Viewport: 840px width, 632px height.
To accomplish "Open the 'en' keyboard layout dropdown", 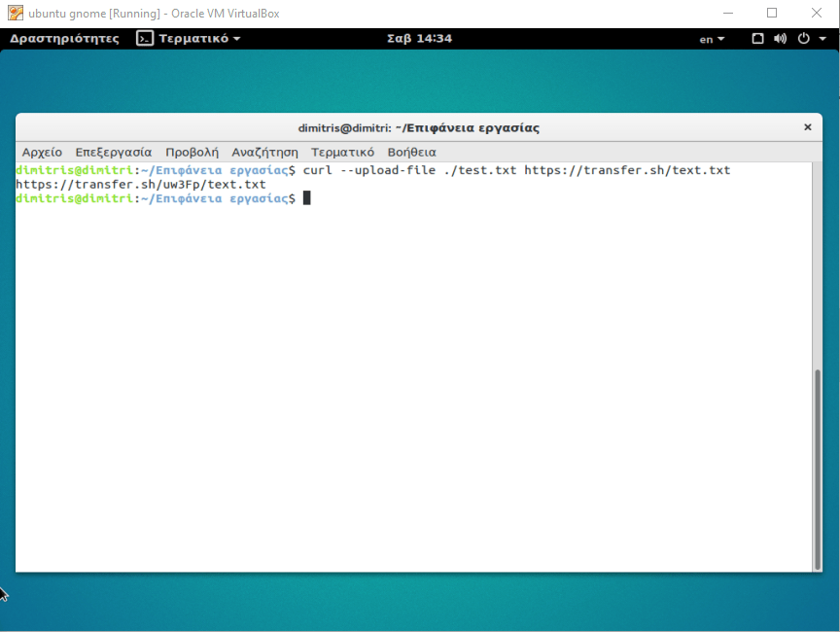I will pyautogui.click(x=712, y=39).
